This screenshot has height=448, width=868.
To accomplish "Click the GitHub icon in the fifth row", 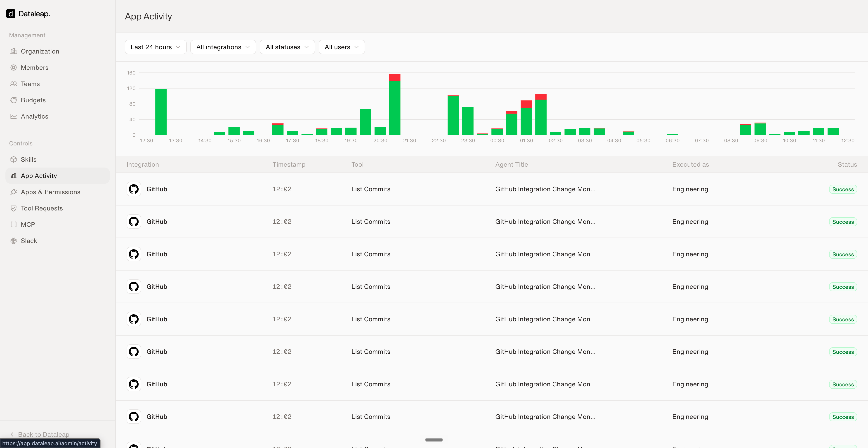I will (134, 319).
